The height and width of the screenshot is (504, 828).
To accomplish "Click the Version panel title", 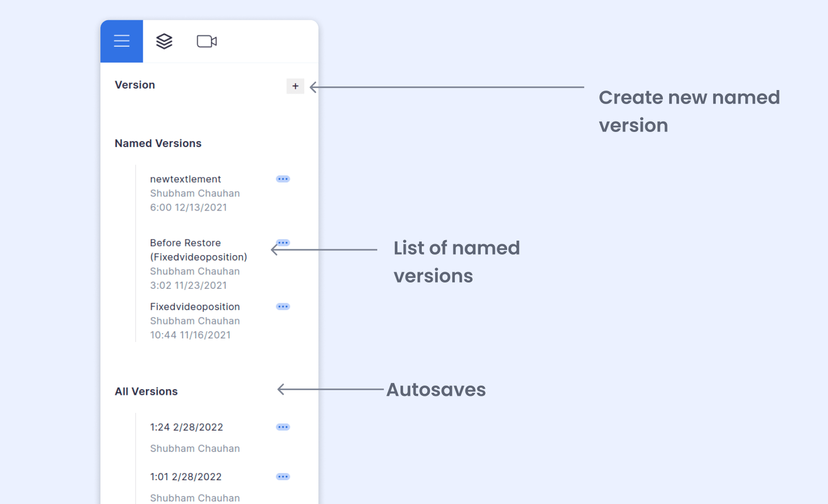I will click(x=135, y=85).
